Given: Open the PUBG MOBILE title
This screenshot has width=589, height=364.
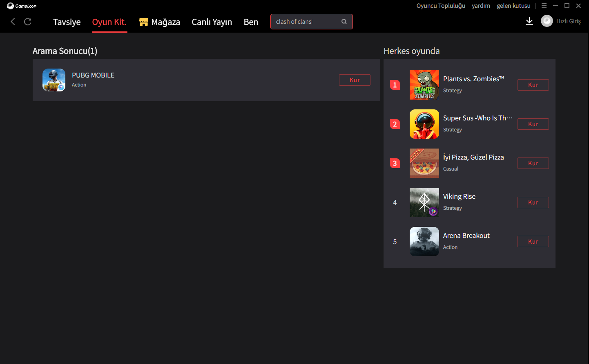Looking at the screenshot, I should 93,75.
